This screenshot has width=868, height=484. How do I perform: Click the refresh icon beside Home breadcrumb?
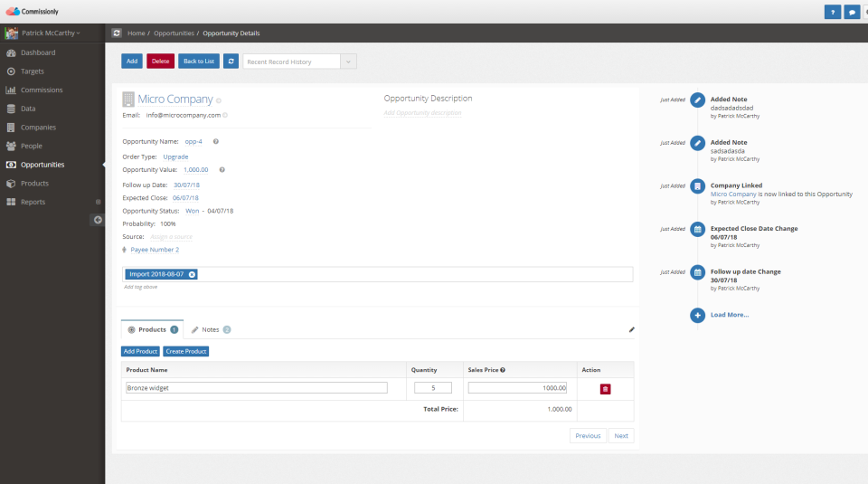117,33
